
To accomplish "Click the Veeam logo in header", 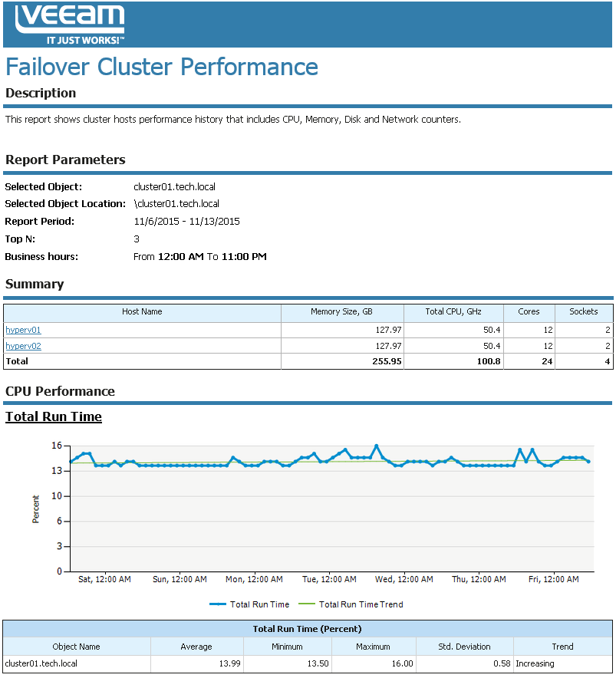I will [x=70, y=25].
